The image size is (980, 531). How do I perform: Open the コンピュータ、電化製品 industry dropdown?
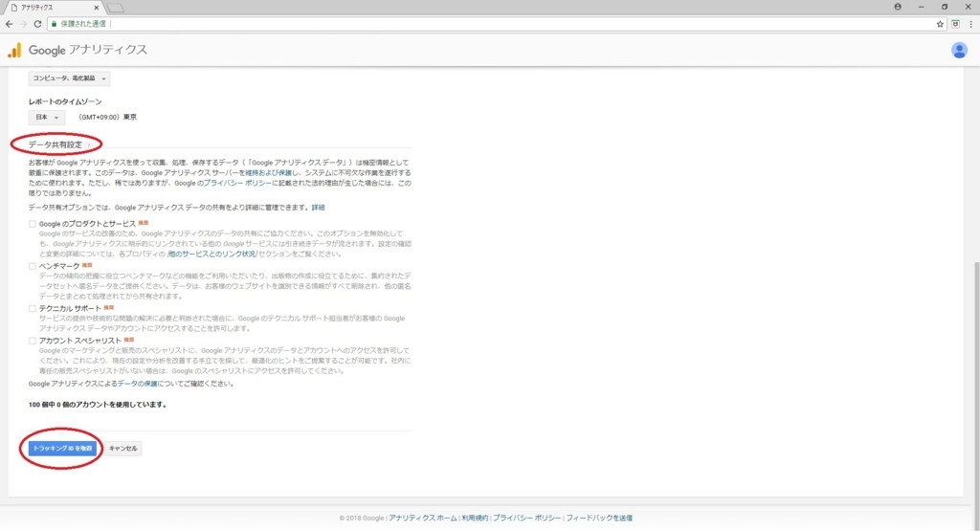(69, 78)
